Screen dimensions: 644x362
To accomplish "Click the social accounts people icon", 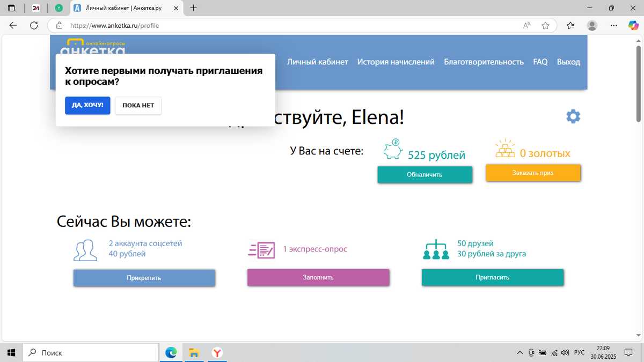I will coord(85,249).
